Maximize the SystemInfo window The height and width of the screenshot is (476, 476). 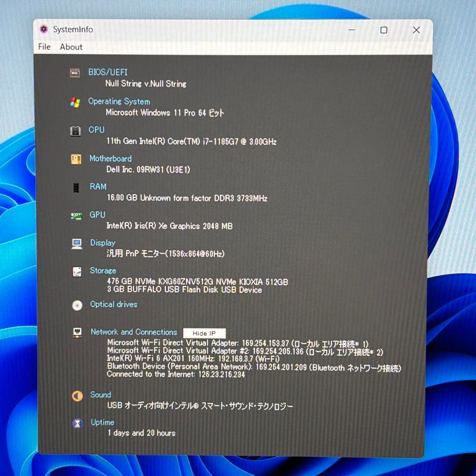pos(384,30)
